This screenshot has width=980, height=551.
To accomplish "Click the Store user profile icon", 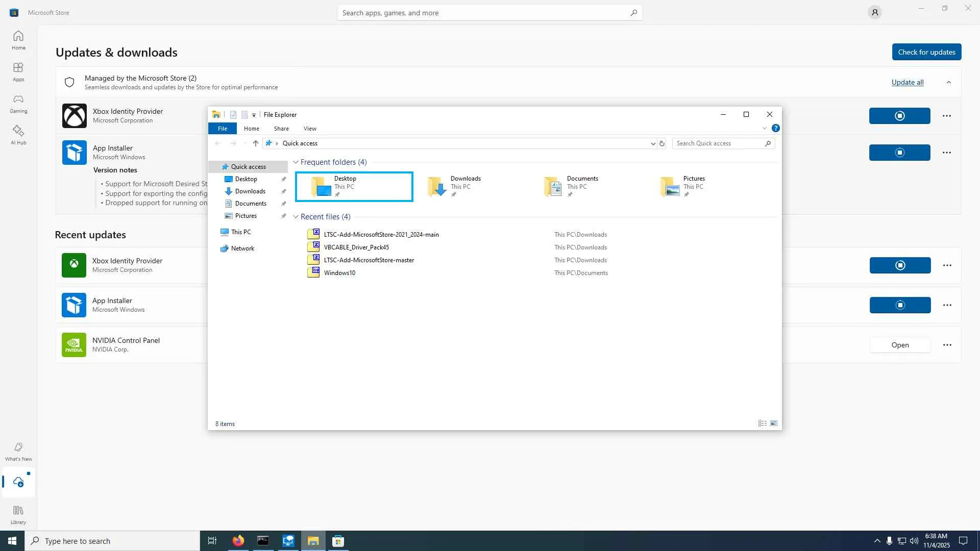I will pyautogui.click(x=874, y=12).
